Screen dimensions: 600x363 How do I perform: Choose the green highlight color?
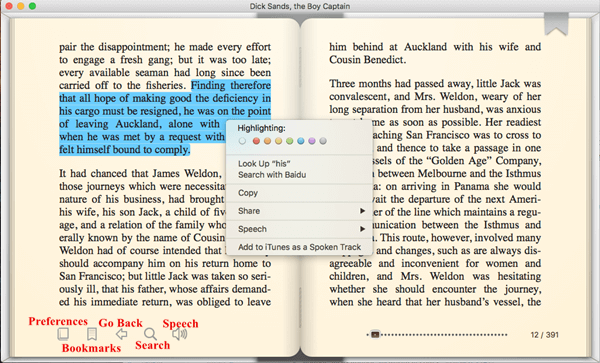[289, 141]
